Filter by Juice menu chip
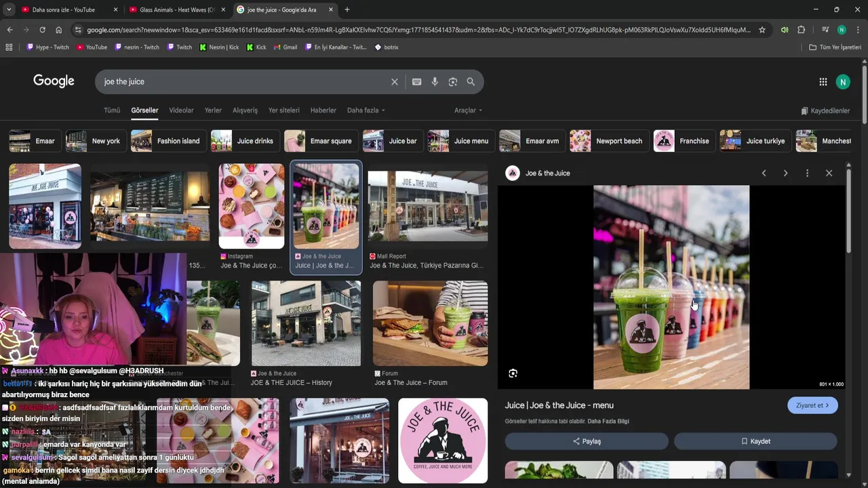This screenshot has height=488, width=868. click(461, 141)
